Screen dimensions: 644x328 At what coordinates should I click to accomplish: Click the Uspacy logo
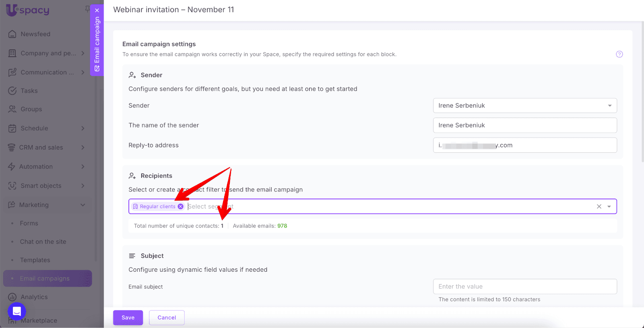point(28,10)
